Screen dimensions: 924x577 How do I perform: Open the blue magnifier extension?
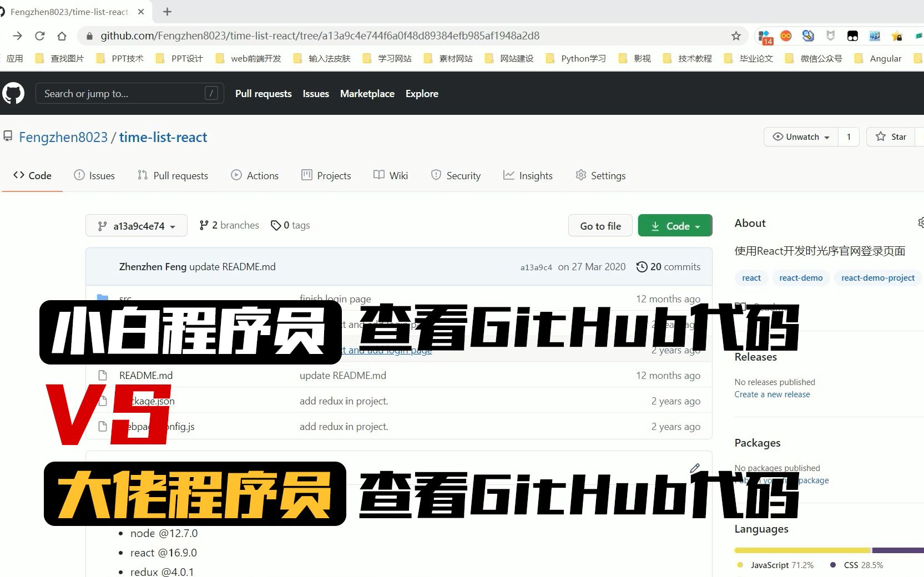pyautogui.click(x=808, y=36)
